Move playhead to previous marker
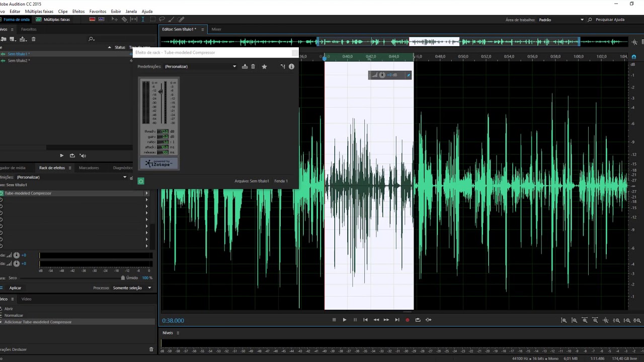The image size is (644, 362). (365, 320)
